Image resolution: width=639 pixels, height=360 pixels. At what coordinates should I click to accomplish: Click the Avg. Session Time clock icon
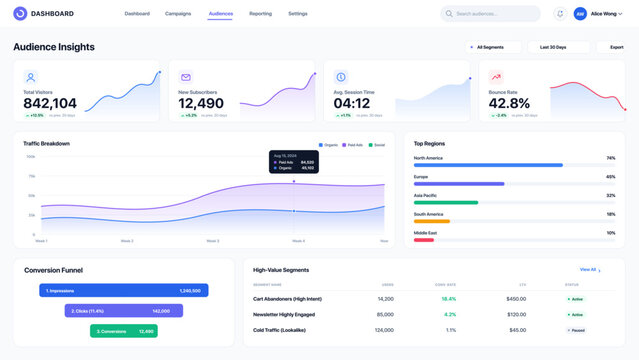(x=341, y=77)
